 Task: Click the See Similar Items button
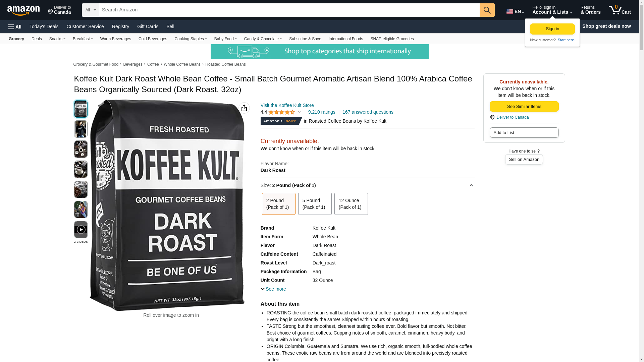click(524, 107)
